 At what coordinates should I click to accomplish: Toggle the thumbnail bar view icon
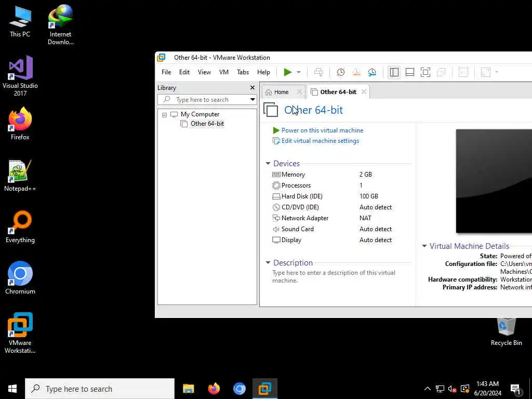[410, 72]
